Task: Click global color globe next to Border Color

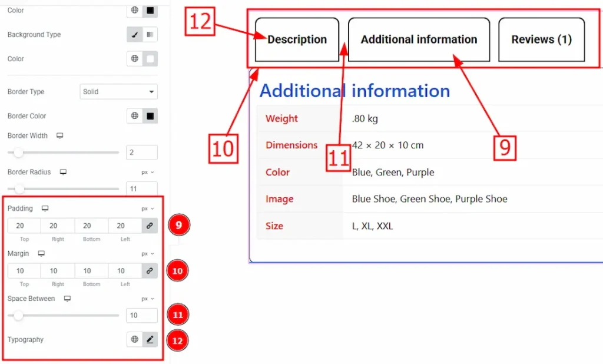Action: [x=135, y=115]
